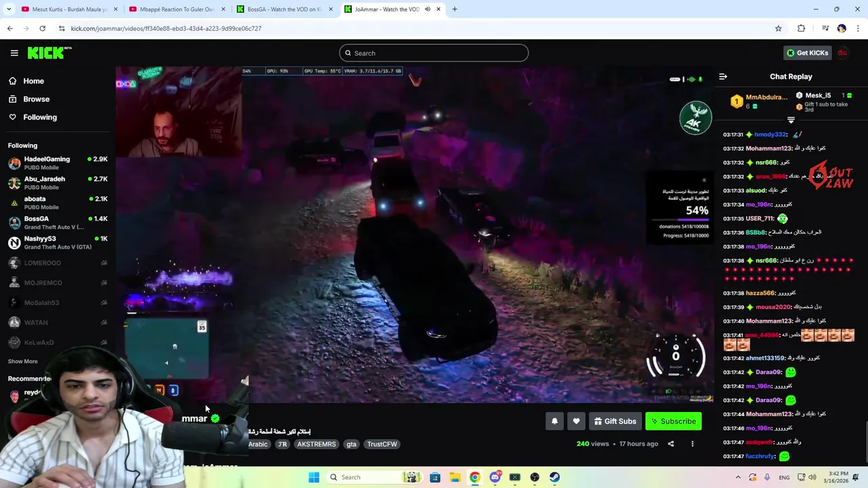Open mousa2020 user in chat
Viewport: 868px width, 488px height.
[773, 307]
